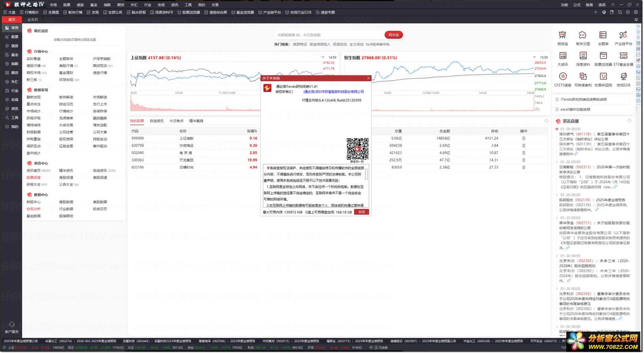
Task: Toggle the 脱水研报 toolbar checkbox
Action: pos(136,12)
